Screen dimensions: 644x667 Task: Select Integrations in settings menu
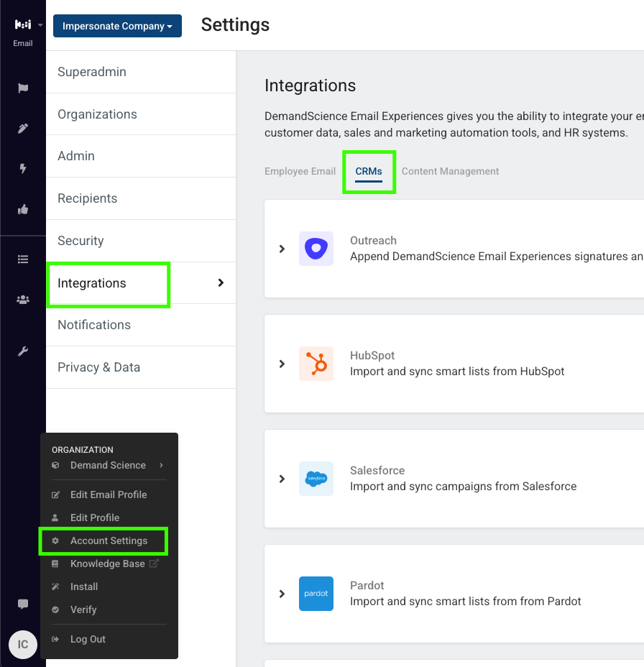(x=141, y=283)
